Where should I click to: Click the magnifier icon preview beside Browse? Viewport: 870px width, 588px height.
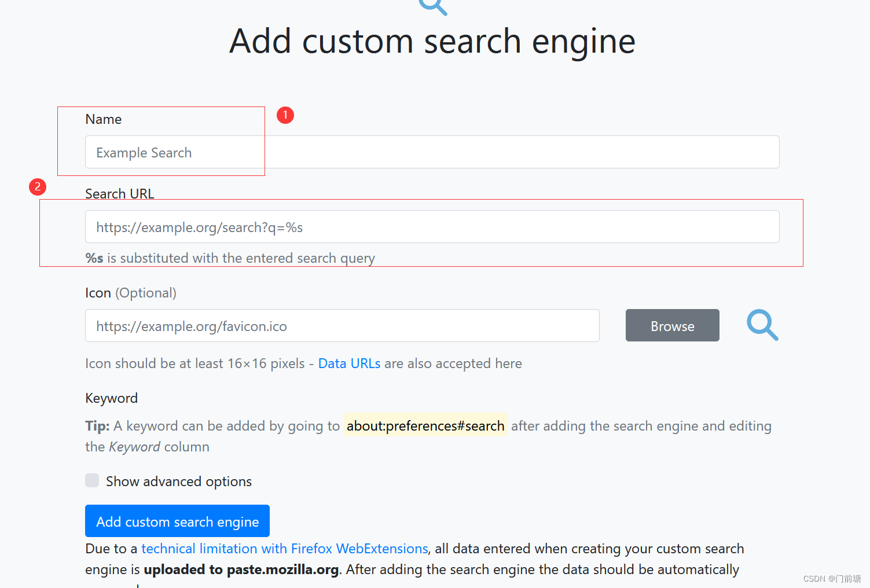coord(762,325)
